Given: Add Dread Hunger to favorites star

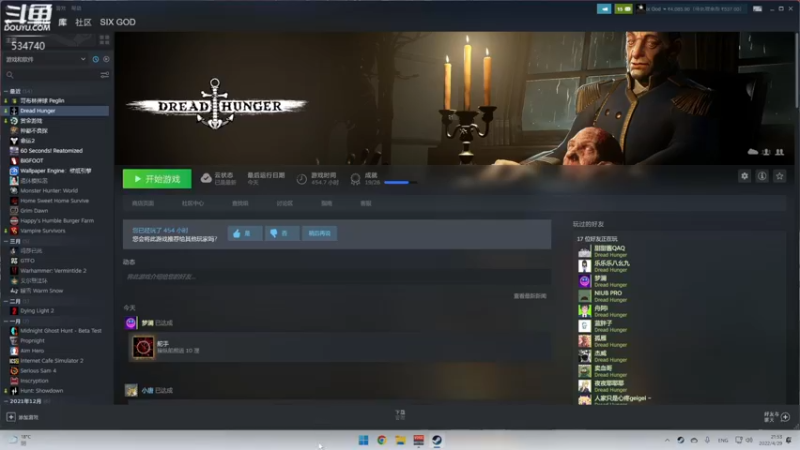Looking at the screenshot, I should tap(779, 176).
